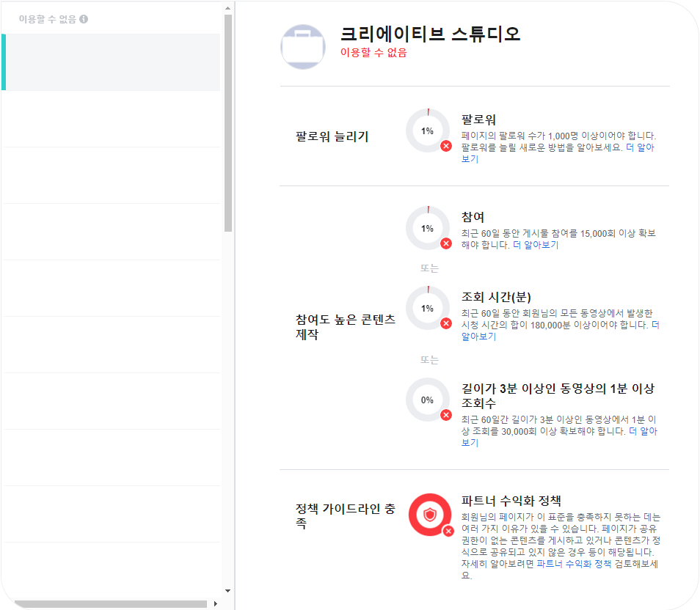Click the red error icon on 팔로워 progress ring
The height and width of the screenshot is (610, 700).
444,145
